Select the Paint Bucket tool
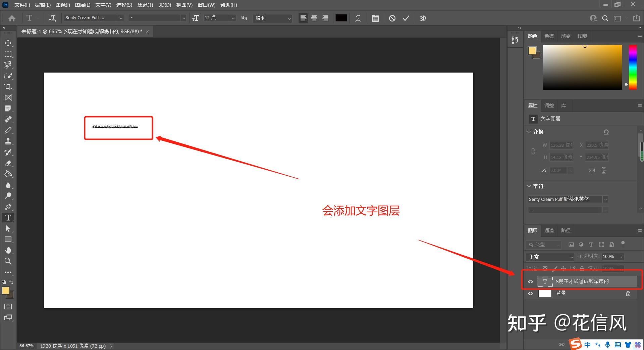 click(x=8, y=174)
